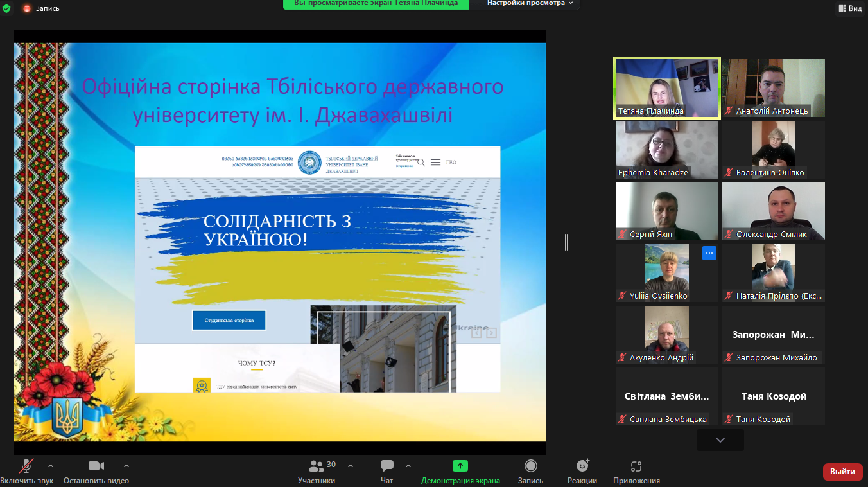Click the Запись record toolbar button
Viewport: 868px width, 487px height.
[531, 472]
